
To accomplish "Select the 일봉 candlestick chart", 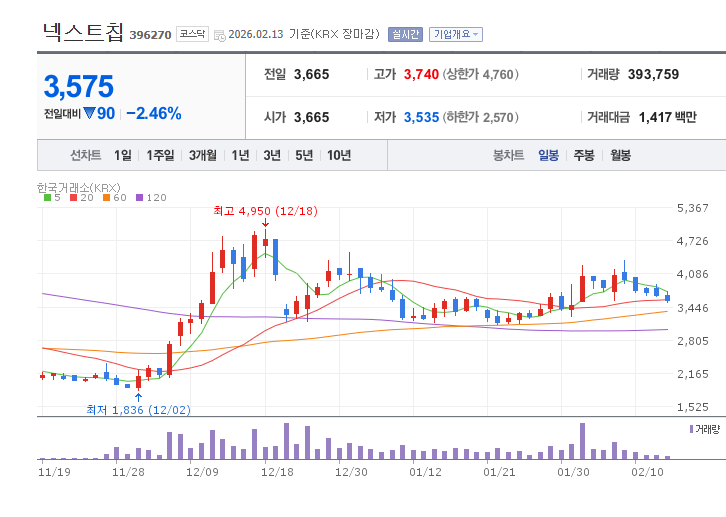I will [x=548, y=155].
